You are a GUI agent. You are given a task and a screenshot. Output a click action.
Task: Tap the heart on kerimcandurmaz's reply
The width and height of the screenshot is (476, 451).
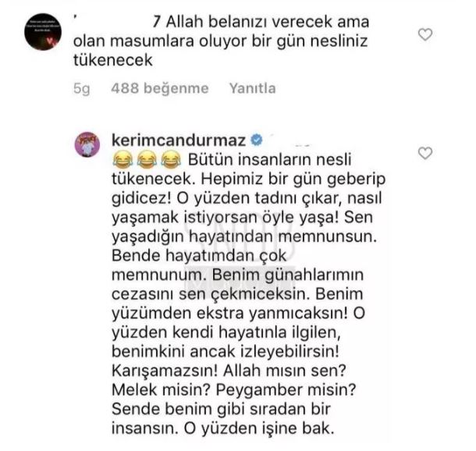coord(425,153)
